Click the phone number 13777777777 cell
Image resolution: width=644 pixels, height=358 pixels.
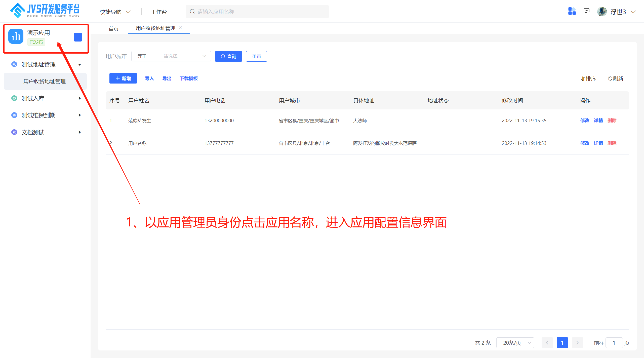219,143
